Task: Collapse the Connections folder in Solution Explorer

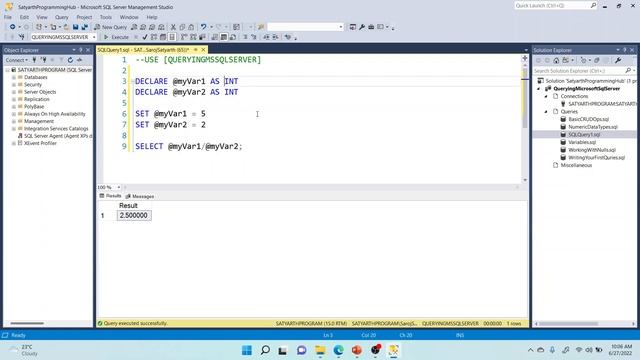Action: coord(546,96)
